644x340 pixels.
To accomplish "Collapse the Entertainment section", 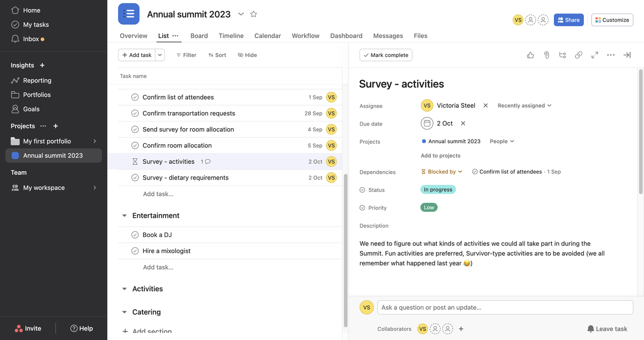I will [x=124, y=215].
